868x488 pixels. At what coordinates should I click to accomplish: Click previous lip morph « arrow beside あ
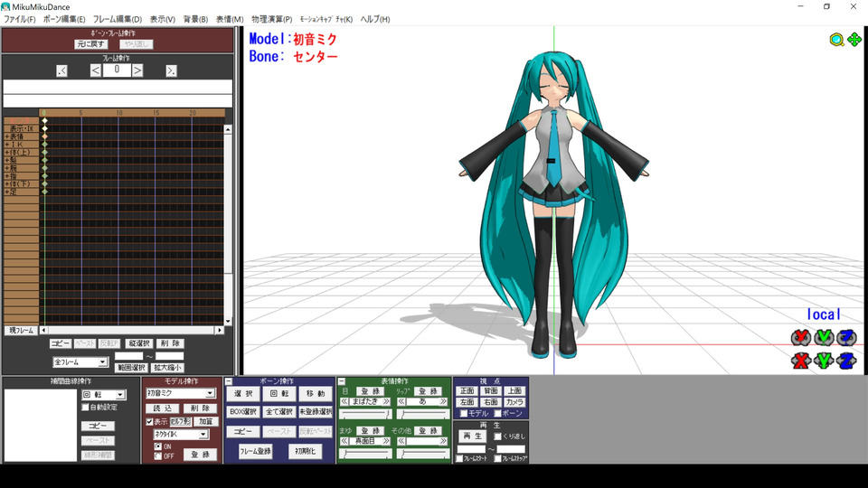click(x=401, y=401)
